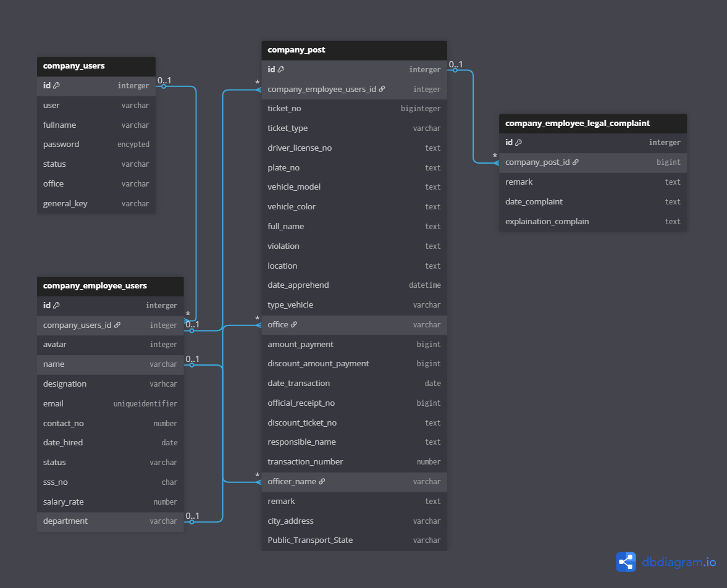Click the ticket_no row in company_post
The width and height of the screenshot is (727, 588).
[354, 109]
